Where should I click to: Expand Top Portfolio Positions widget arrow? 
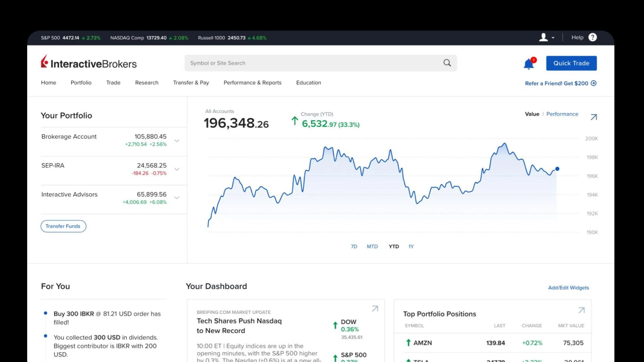coord(582,310)
